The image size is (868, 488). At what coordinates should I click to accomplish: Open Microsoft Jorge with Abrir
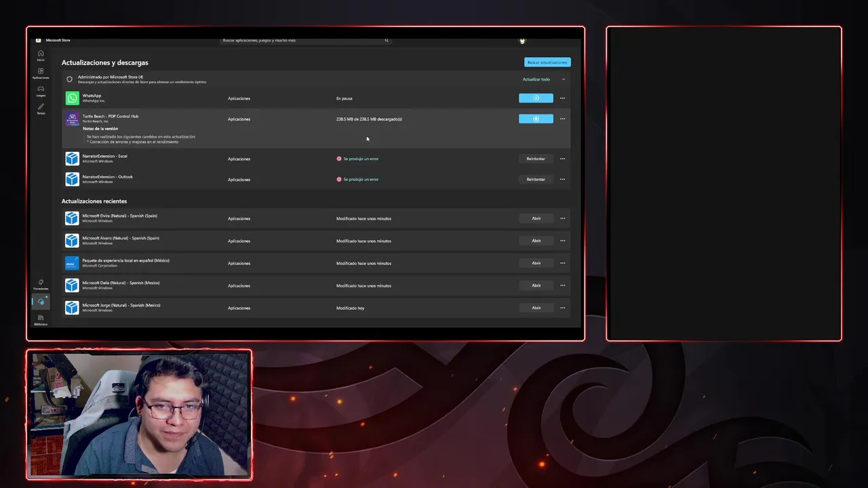[536, 308]
